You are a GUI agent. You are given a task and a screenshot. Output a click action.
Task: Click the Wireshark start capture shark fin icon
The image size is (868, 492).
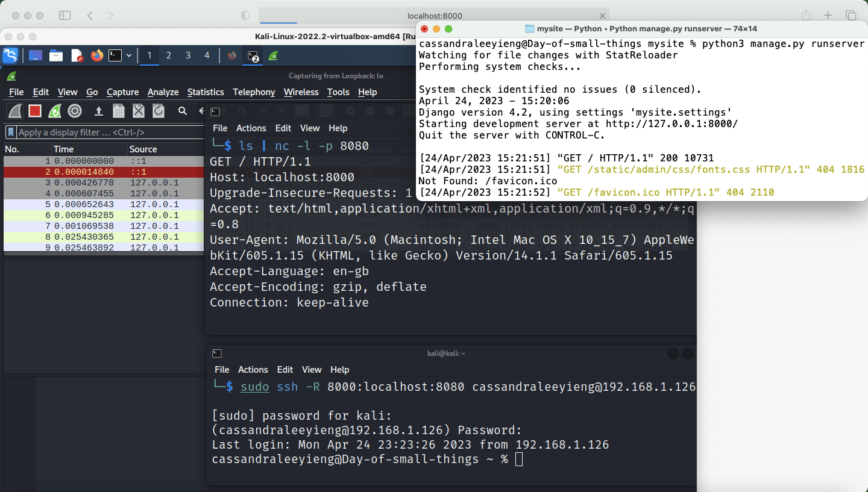click(15, 111)
